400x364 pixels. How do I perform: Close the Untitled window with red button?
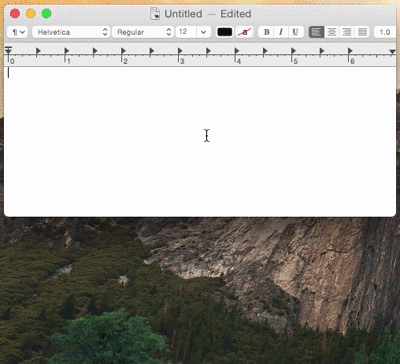coord(15,14)
